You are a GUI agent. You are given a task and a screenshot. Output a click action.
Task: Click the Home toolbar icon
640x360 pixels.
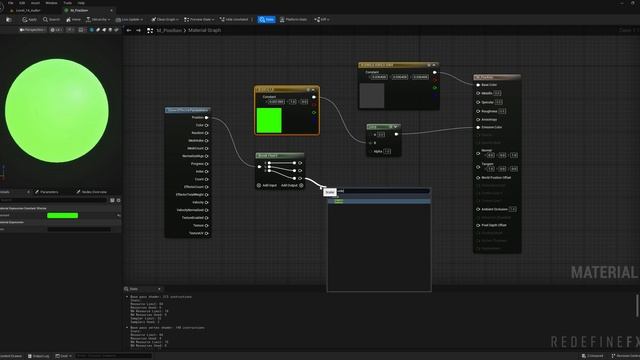pyautogui.click(x=73, y=20)
